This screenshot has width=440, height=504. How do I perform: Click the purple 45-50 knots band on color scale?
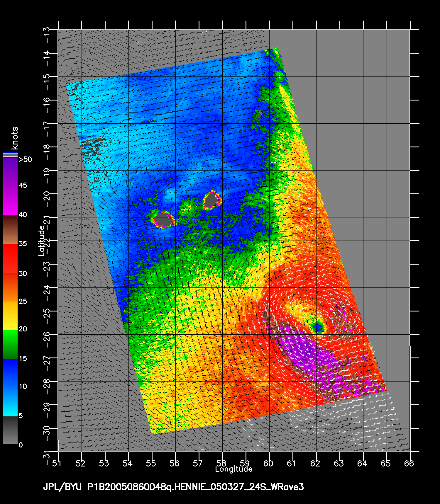[x=10, y=172]
